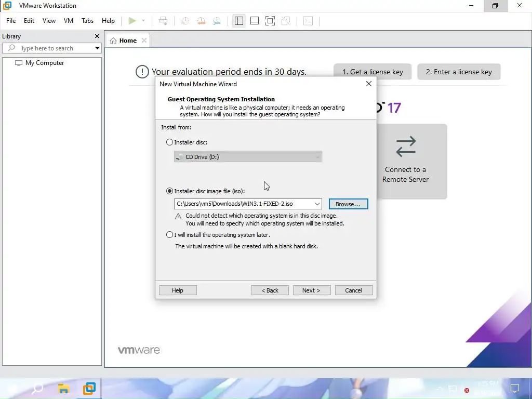Viewport: 532px width, 399px height.
Task: Open the Help menu
Action: click(108, 21)
